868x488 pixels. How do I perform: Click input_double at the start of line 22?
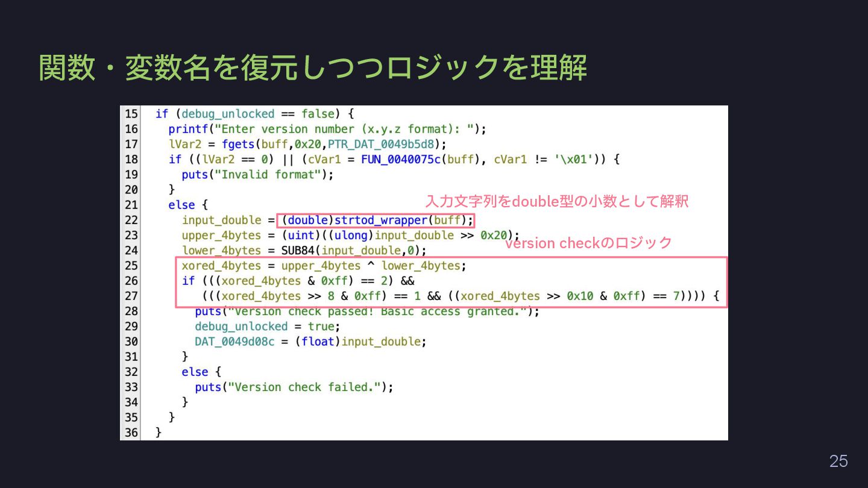tap(221, 220)
